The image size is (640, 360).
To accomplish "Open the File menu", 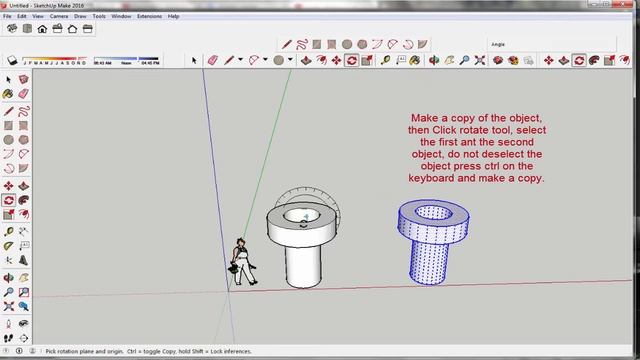I will 7,16.
